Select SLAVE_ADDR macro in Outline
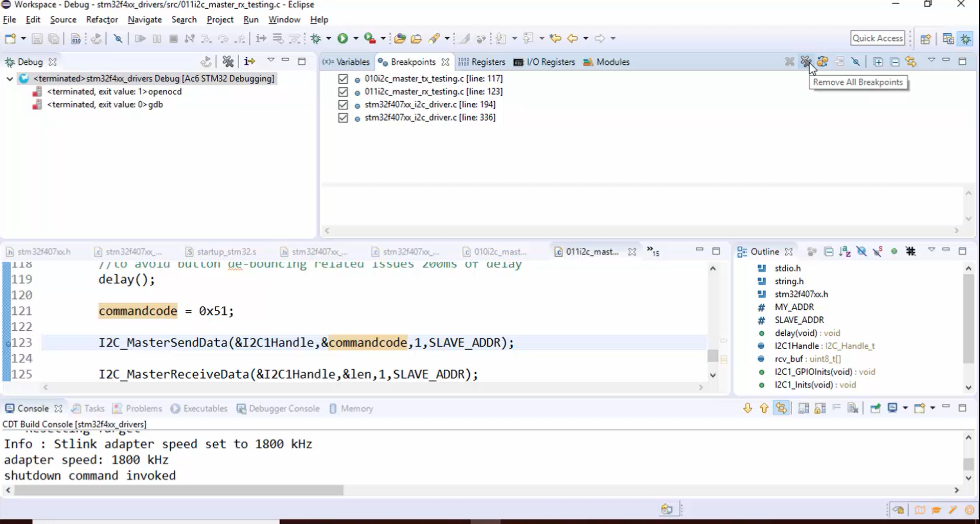The width and height of the screenshot is (980, 524). click(x=790, y=320)
